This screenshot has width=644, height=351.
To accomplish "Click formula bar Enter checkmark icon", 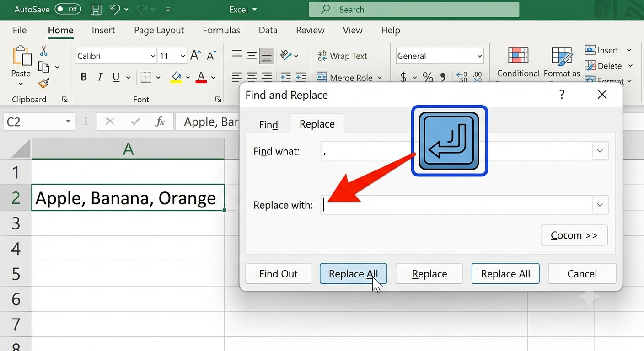I will (x=135, y=122).
